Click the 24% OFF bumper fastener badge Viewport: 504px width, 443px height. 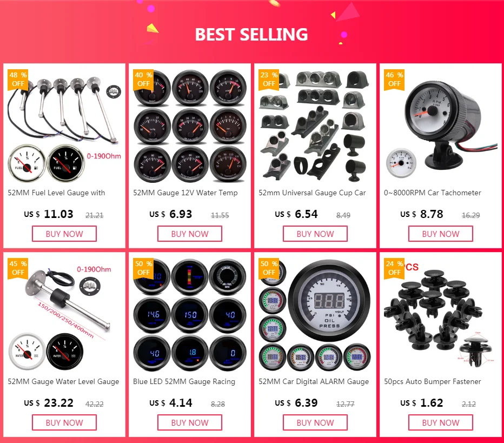(x=394, y=268)
